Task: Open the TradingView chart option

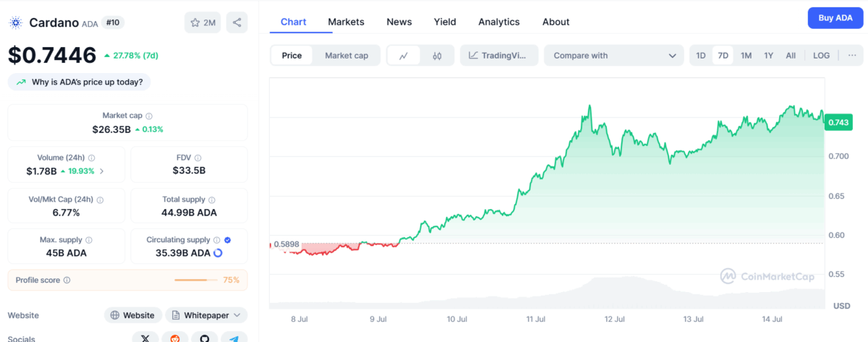Action: (499, 56)
